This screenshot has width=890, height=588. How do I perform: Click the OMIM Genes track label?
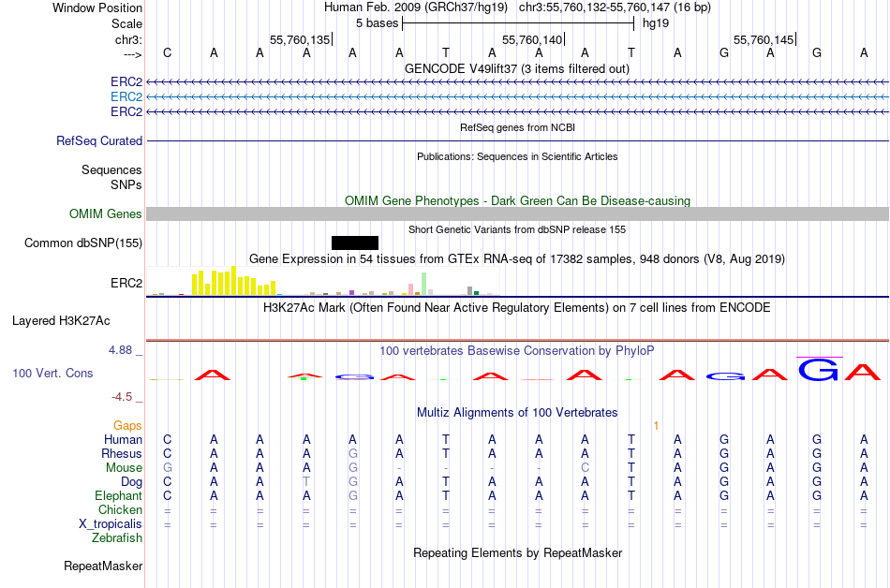[106, 213]
